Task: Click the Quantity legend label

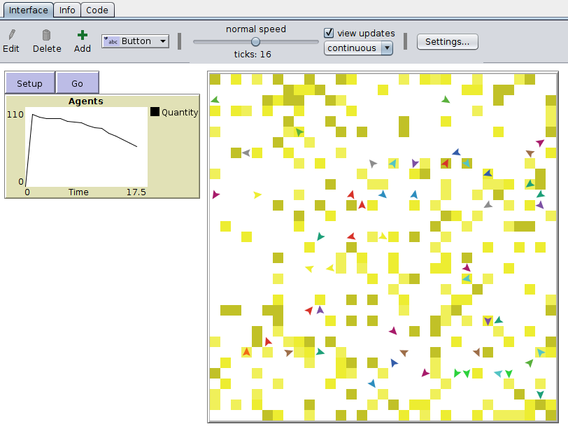Action: tap(180, 112)
